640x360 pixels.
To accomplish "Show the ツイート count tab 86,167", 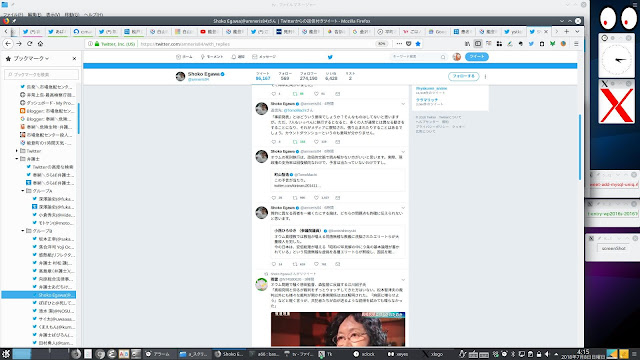I will click(x=263, y=76).
